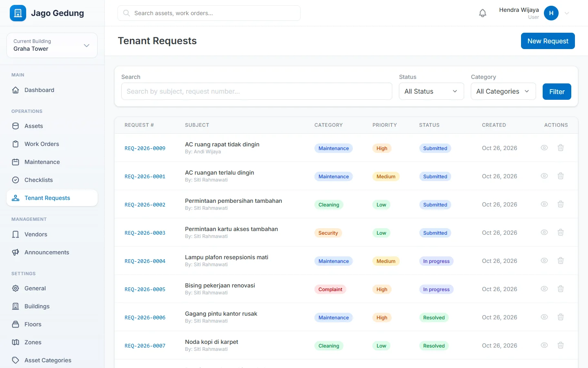The height and width of the screenshot is (368, 588).
Task: Apply the Filter button
Action: (x=557, y=92)
